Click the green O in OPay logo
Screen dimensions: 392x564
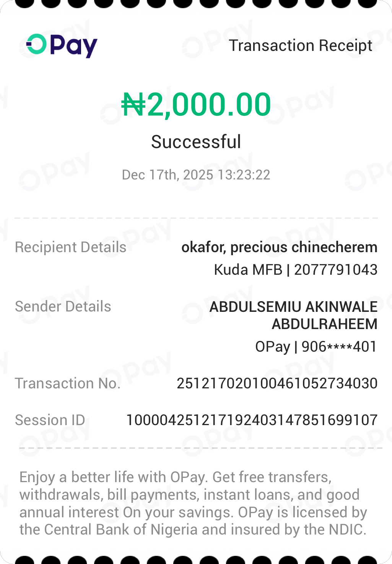36,44
